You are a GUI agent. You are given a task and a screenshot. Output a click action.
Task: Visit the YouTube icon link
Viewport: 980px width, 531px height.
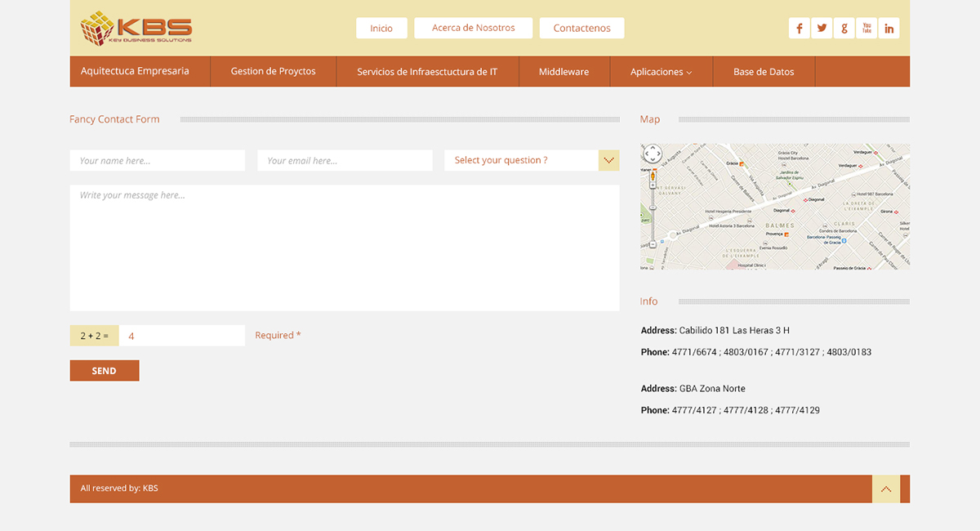pyautogui.click(x=866, y=29)
